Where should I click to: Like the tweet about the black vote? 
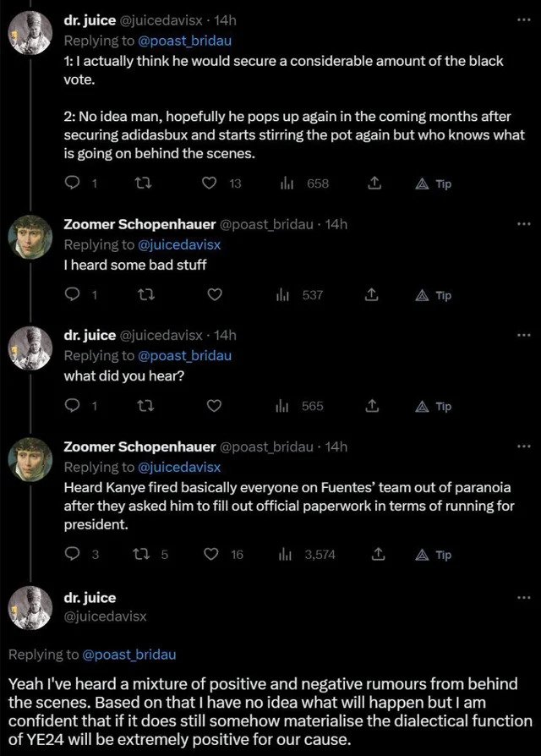click(x=209, y=184)
